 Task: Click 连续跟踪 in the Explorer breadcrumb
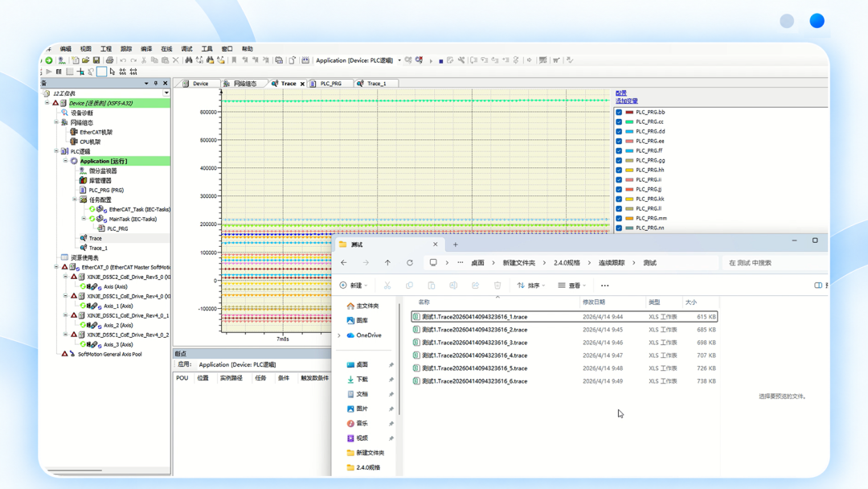[x=611, y=263]
